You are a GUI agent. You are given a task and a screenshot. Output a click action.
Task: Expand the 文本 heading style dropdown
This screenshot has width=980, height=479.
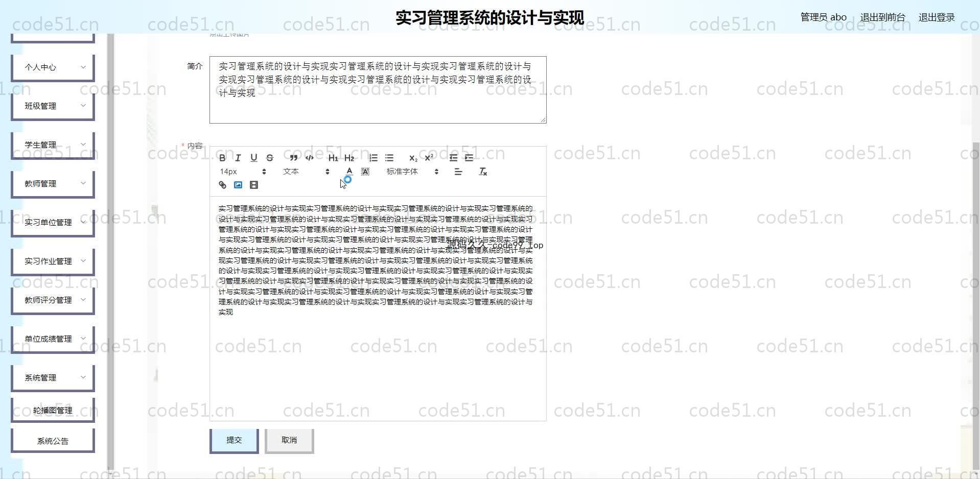click(306, 172)
